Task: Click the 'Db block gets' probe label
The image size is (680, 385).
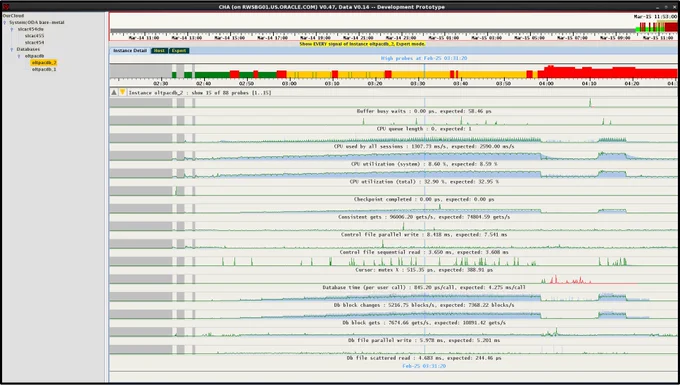Action: [424, 323]
